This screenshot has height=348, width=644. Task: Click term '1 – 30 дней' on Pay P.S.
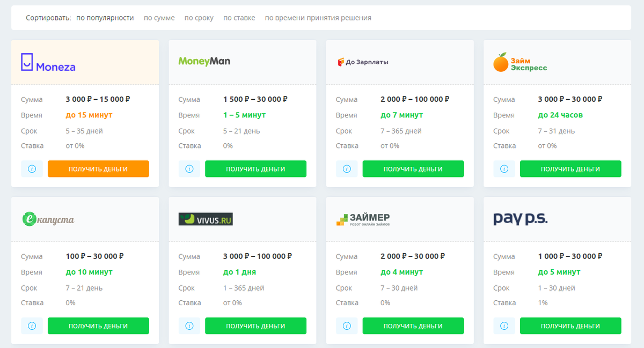(557, 288)
